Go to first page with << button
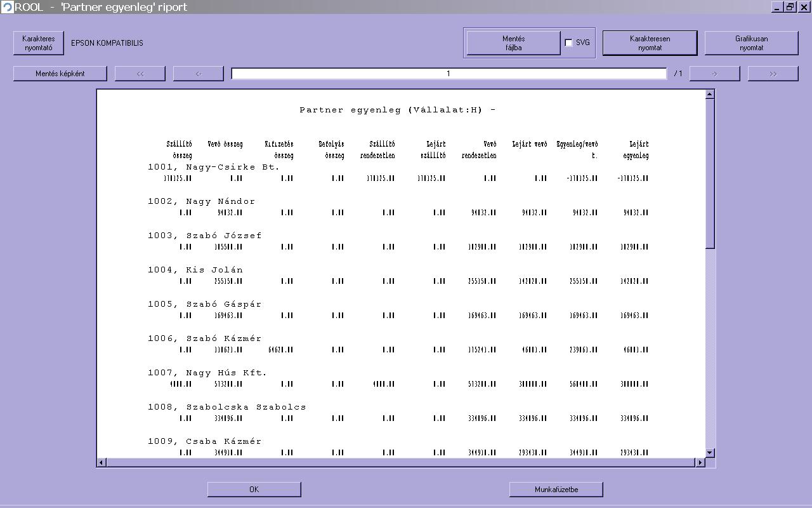The width and height of the screenshot is (812, 508). [140, 74]
